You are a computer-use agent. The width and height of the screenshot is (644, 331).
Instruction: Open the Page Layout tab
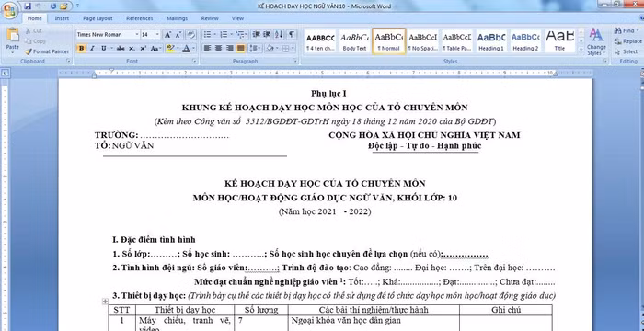coord(98,18)
